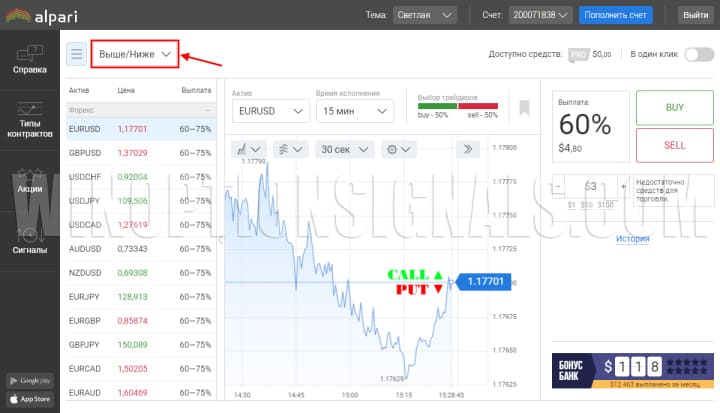Open the История link
Screen dimensions: 720x413
click(x=632, y=239)
